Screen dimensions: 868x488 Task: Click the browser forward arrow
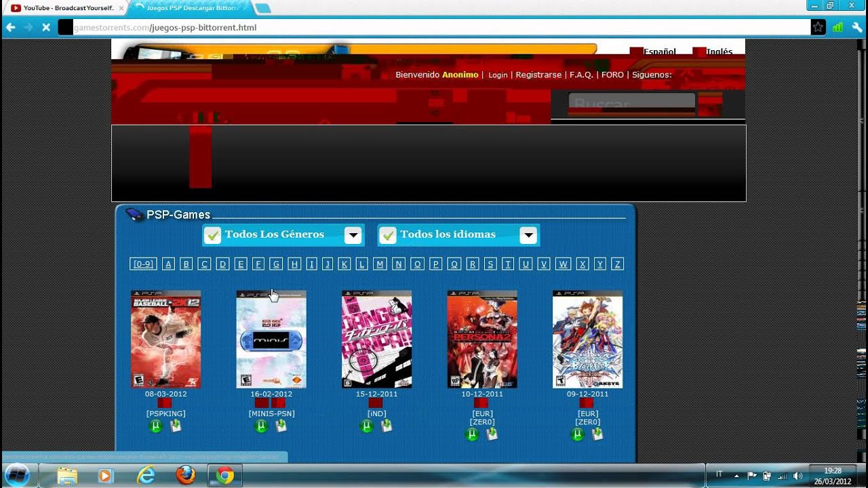coord(28,27)
